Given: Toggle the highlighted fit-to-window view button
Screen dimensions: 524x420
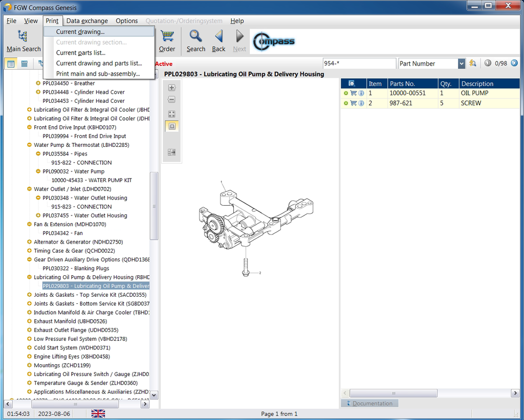Looking at the screenshot, I should [x=171, y=126].
